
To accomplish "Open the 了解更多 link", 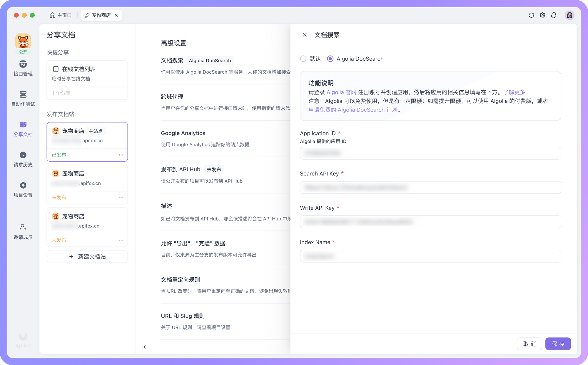I will tap(514, 92).
